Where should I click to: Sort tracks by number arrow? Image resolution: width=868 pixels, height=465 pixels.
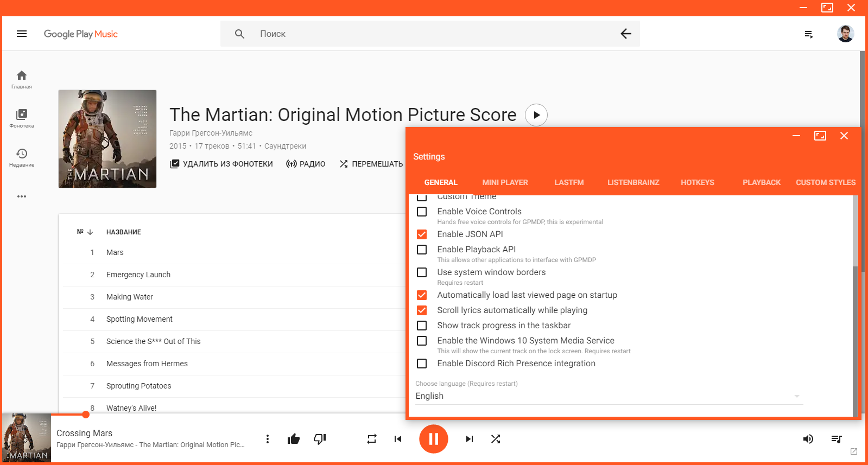click(x=91, y=232)
